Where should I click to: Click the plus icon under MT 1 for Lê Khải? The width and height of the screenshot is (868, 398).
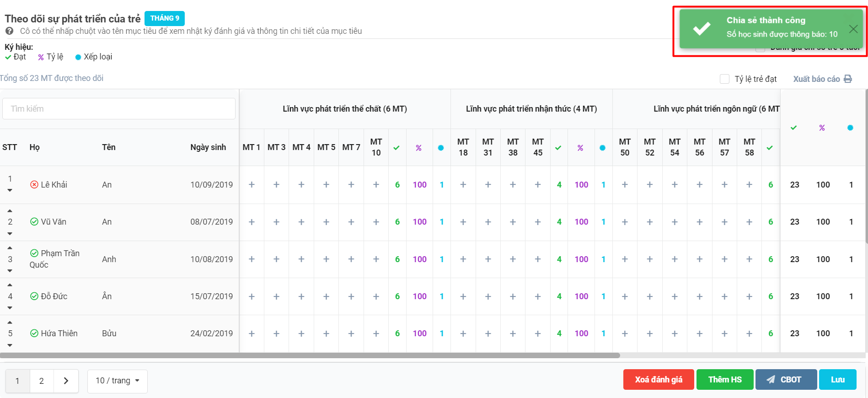[x=252, y=185]
